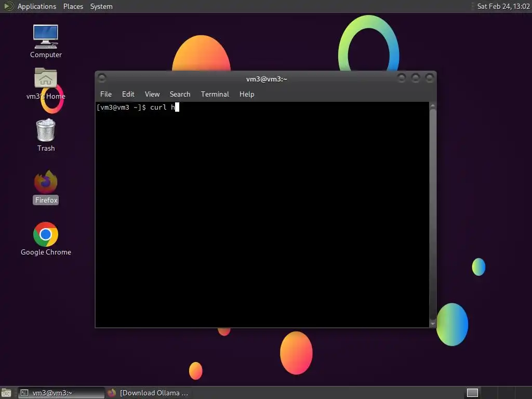
Task: Open the terminal's File menu
Action: tap(106, 95)
